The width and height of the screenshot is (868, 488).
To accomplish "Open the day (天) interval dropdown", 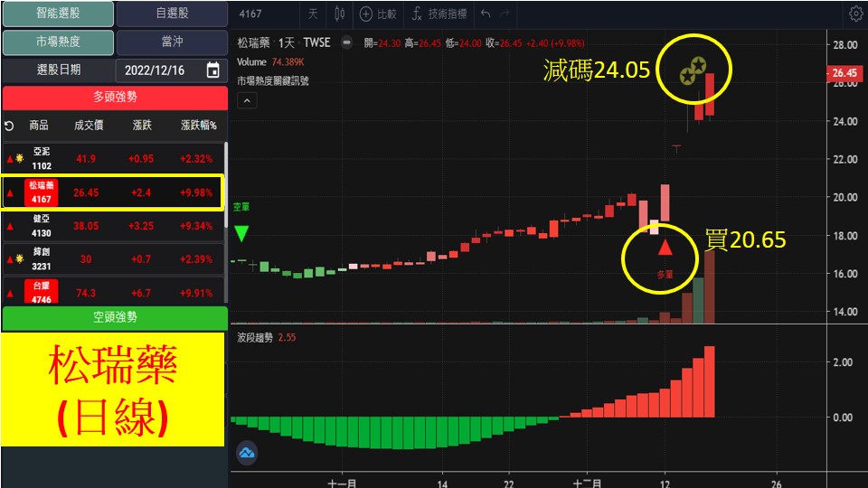I will coord(313,14).
